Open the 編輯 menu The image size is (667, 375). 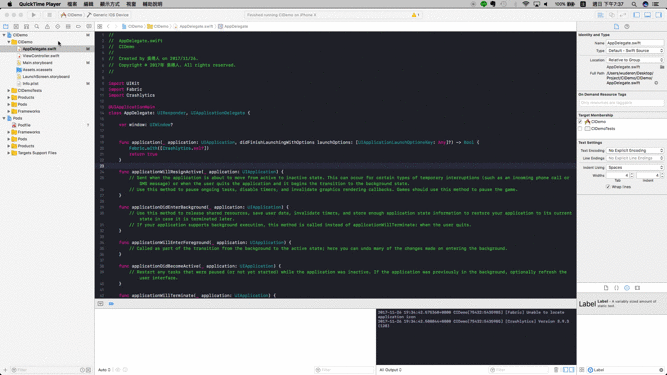[x=88, y=4]
